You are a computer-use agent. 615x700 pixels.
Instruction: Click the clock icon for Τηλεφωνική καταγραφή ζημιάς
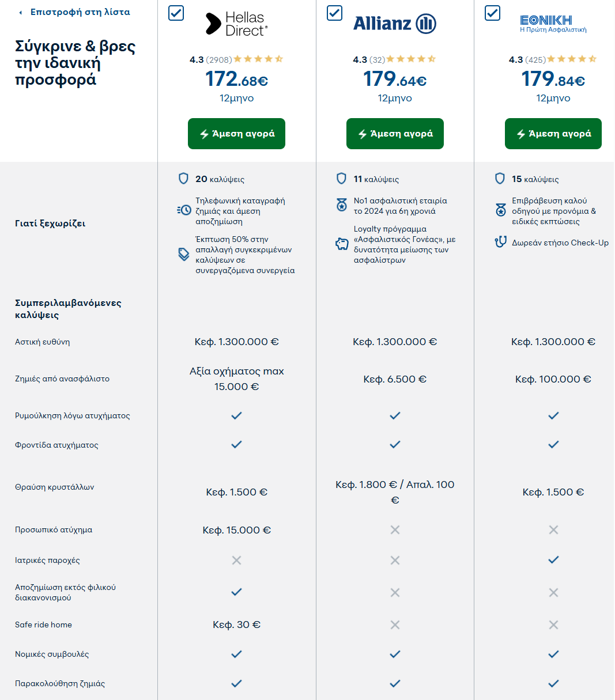pyautogui.click(x=184, y=210)
